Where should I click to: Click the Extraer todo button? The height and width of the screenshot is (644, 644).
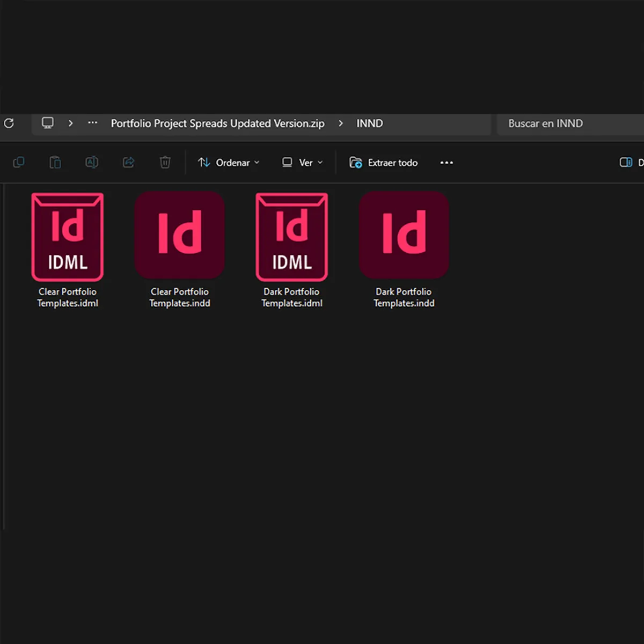383,162
